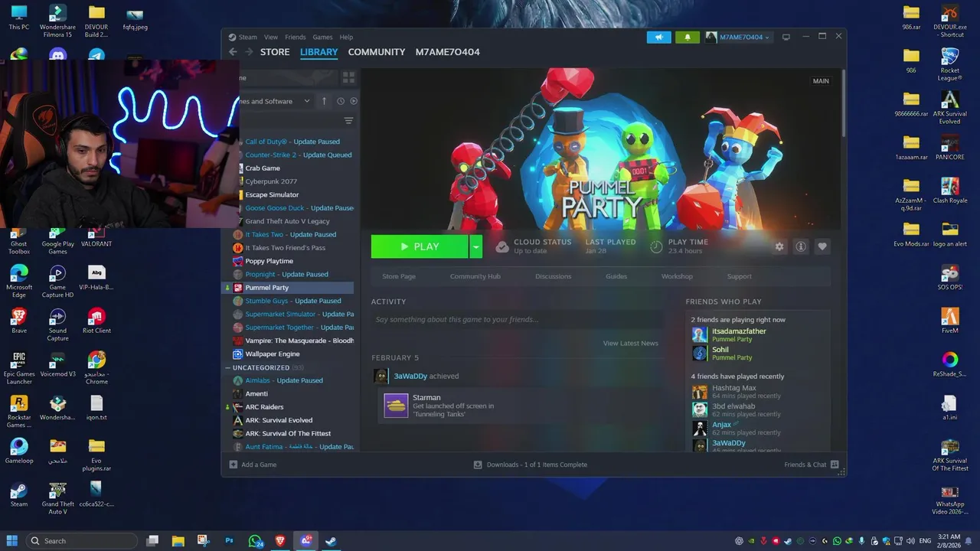Open Pummel Party settings gear

(779, 246)
